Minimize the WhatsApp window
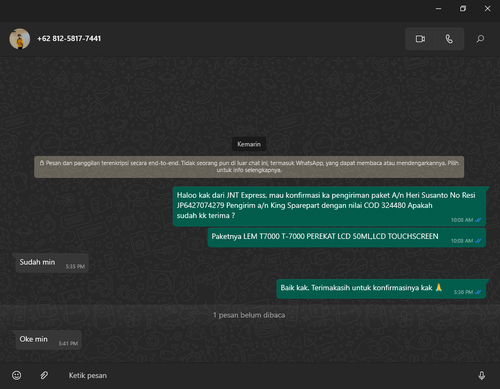The width and height of the screenshot is (500, 389). tap(438, 9)
